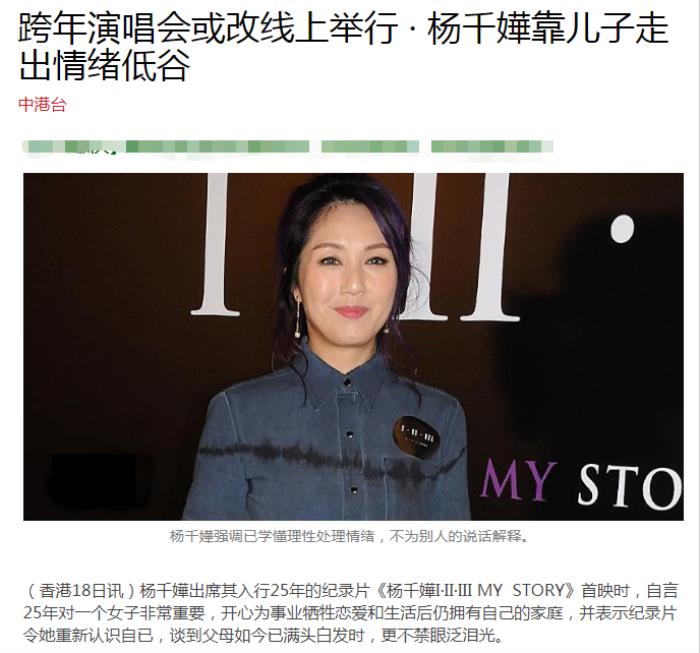Click last paragraph line starting 令她重新认识自己
The height and width of the screenshot is (653, 700).
click(263, 635)
